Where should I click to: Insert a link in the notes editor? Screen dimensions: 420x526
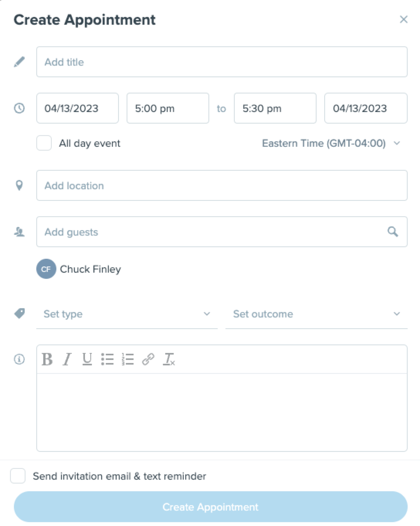coord(148,359)
